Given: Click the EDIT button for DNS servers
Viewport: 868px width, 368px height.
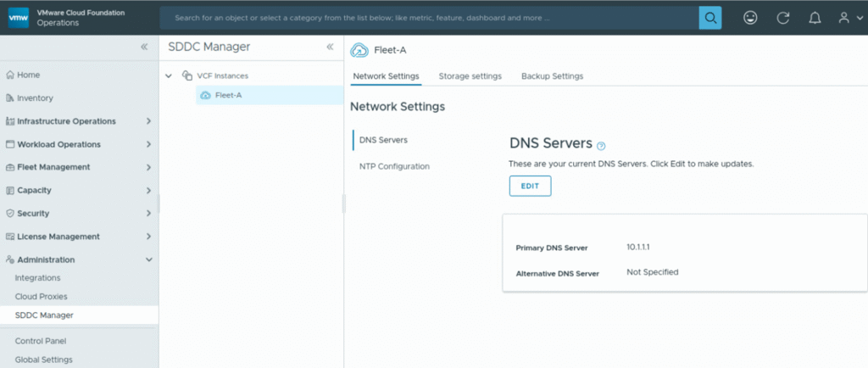Looking at the screenshot, I should coord(530,186).
